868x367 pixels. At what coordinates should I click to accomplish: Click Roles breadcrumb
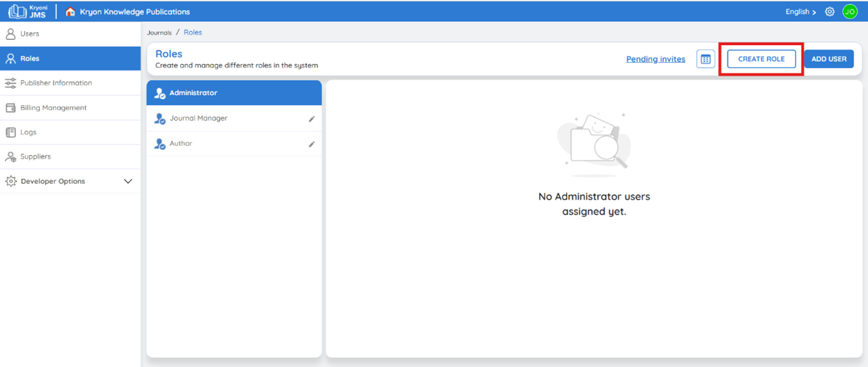[x=193, y=32]
